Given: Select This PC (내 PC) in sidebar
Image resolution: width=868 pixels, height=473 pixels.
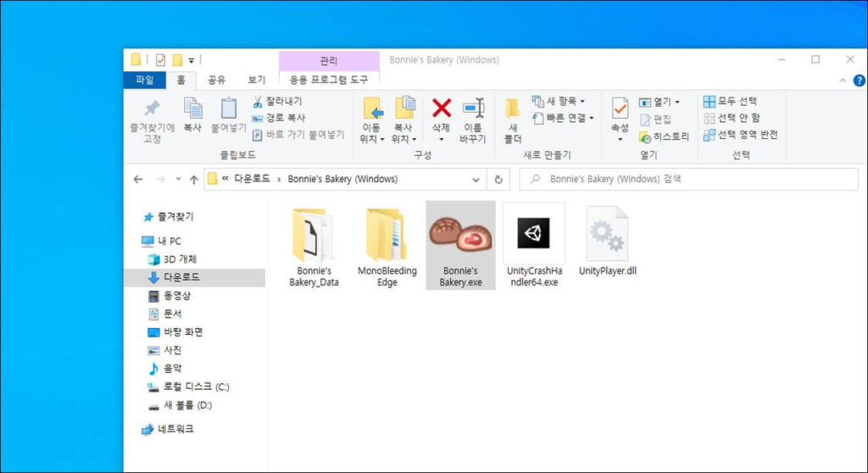Looking at the screenshot, I should [161, 241].
